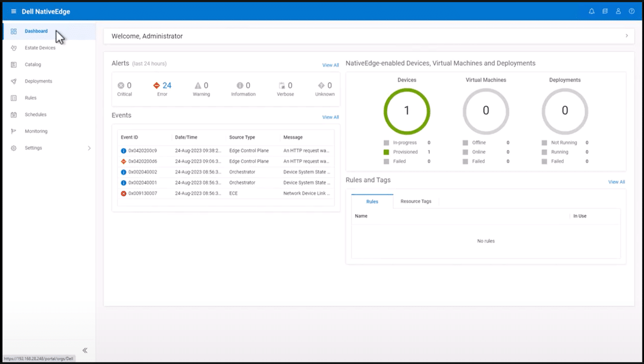Click the 24 error count link
This screenshot has height=364, width=644.
click(167, 85)
